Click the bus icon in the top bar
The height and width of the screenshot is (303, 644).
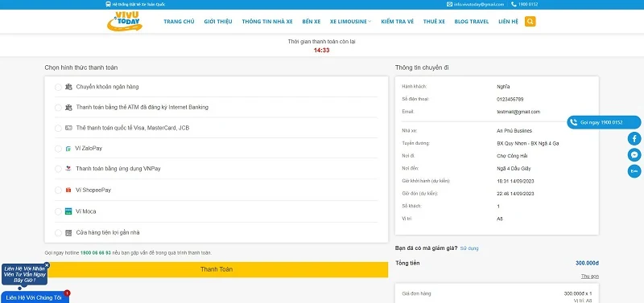tap(108, 4)
